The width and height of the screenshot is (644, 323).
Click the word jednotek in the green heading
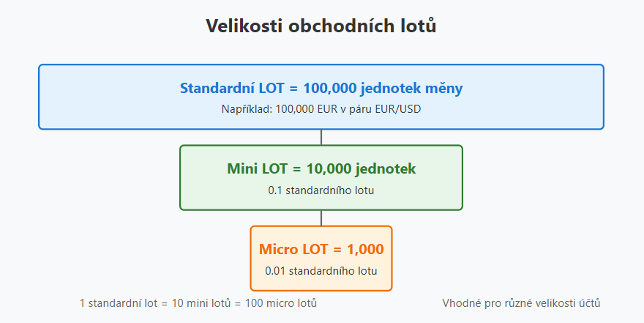[386, 168]
